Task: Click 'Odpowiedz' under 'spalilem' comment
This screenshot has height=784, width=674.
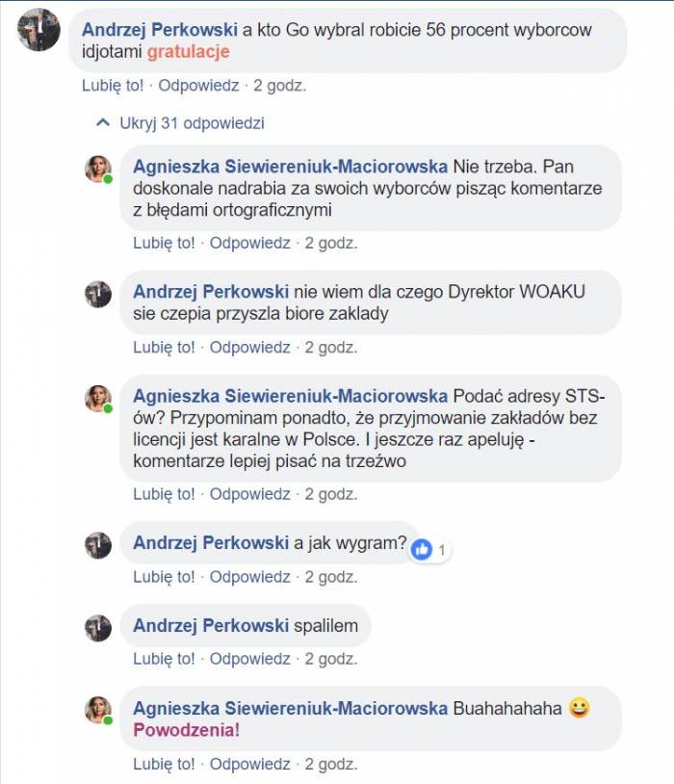Action: 249,659
